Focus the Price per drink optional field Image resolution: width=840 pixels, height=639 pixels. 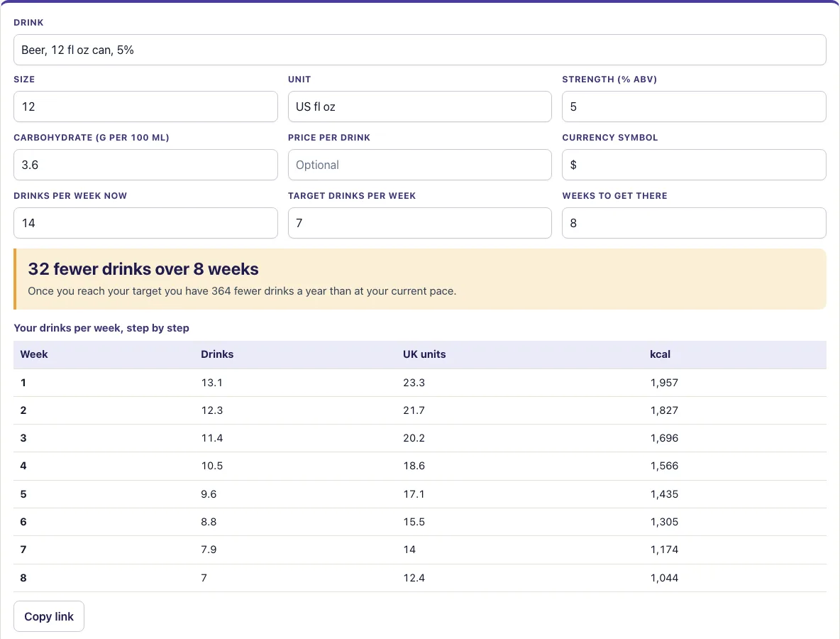419,165
